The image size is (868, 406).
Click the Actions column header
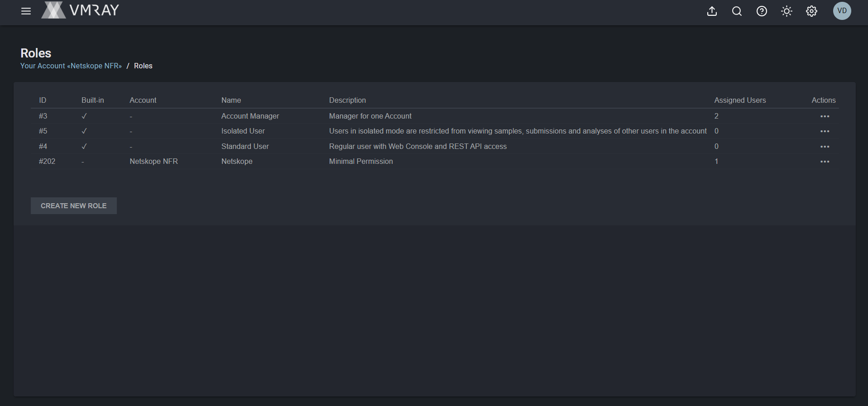824,100
